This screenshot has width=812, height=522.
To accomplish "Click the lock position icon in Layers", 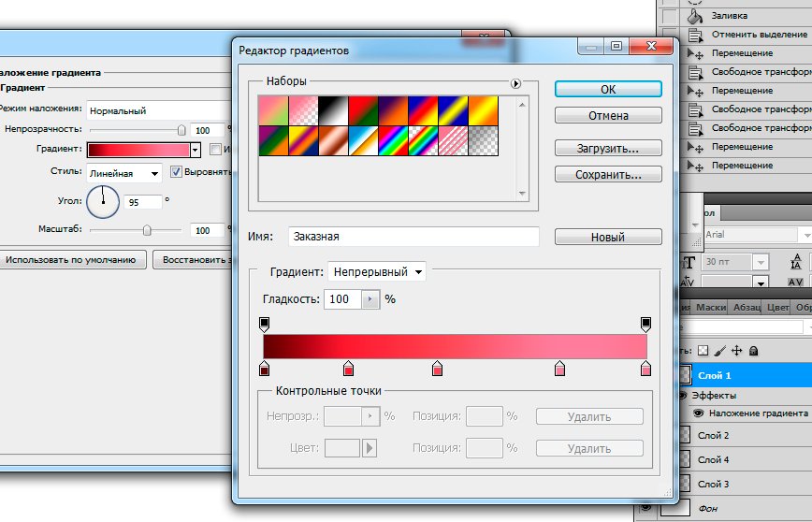I will click(x=736, y=350).
